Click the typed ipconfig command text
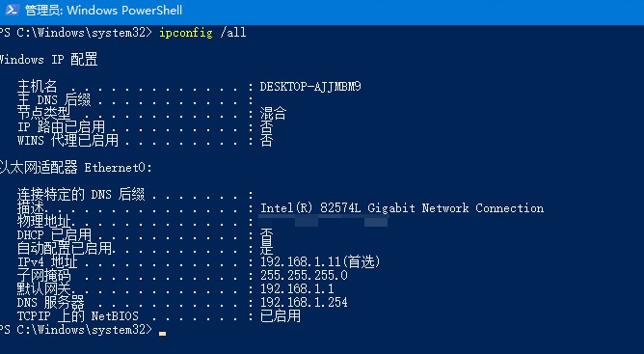Viewport: 644px width, 354px height. point(186,33)
